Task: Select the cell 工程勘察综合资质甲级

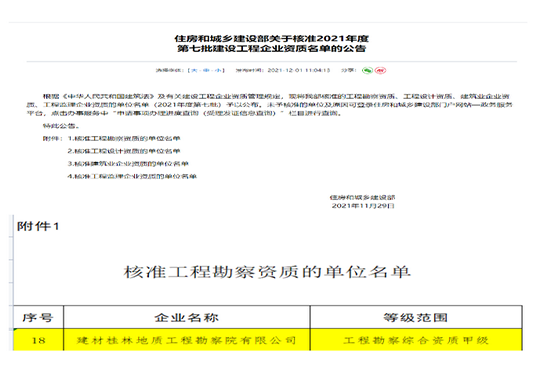Action: (x=416, y=340)
